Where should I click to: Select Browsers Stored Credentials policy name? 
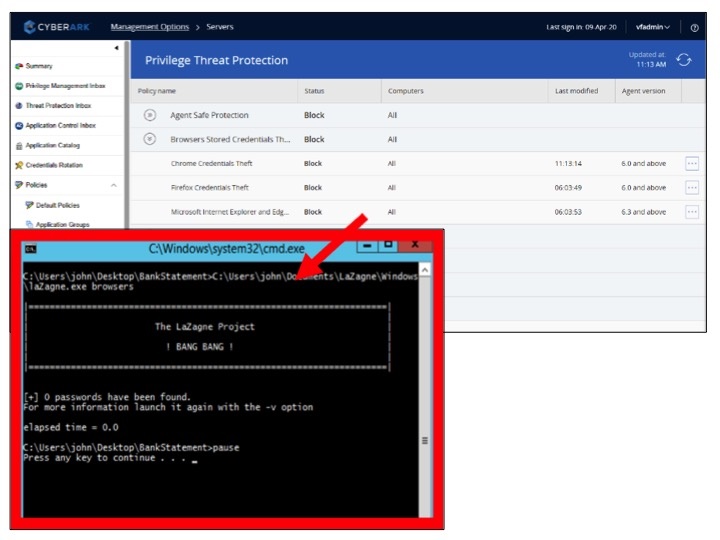coord(230,139)
